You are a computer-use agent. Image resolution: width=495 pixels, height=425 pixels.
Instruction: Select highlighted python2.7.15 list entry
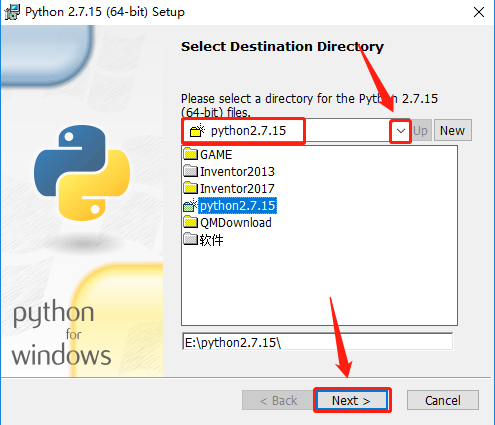(238, 206)
